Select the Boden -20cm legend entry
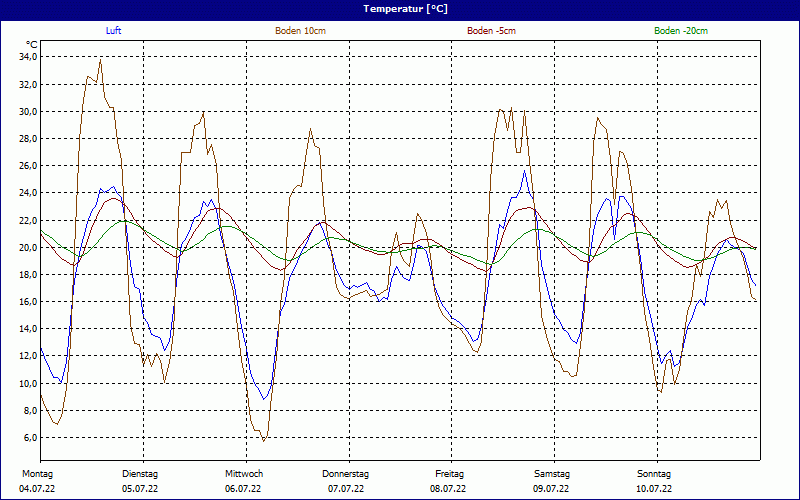Viewport: 800px width, 500px height. point(680,31)
